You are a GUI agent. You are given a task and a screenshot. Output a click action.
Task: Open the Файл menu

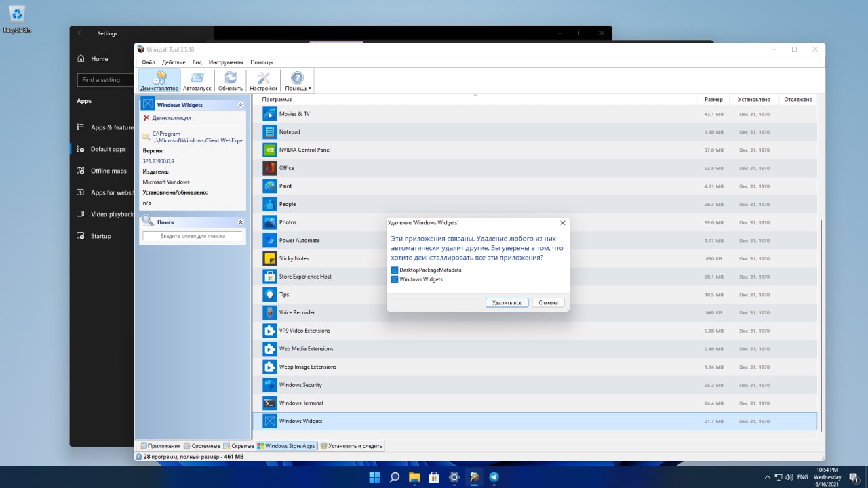coord(149,62)
